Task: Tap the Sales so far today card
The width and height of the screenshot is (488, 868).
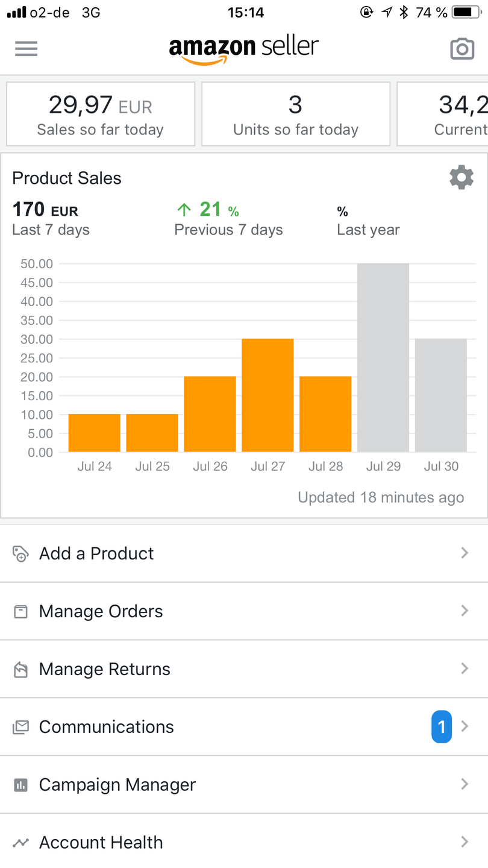Action: tap(101, 114)
